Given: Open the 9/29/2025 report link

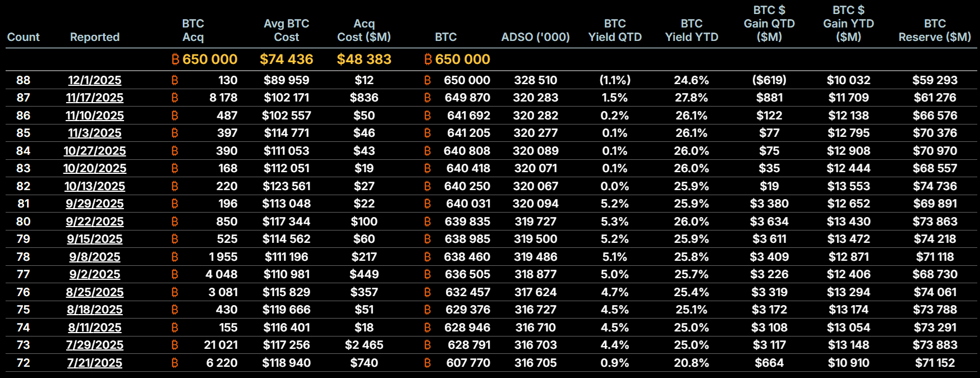Looking at the screenshot, I should click(x=95, y=204).
